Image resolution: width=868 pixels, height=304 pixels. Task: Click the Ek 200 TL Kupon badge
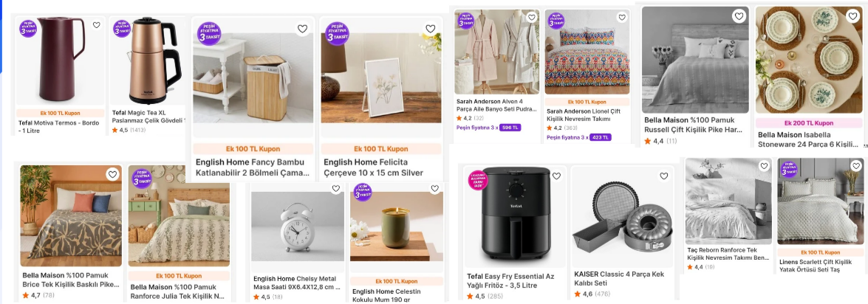point(808,123)
